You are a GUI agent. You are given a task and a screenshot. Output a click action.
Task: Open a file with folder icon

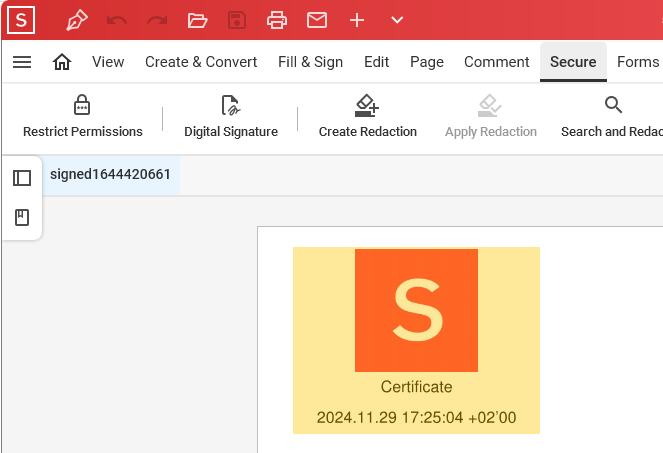pos(197,20)
